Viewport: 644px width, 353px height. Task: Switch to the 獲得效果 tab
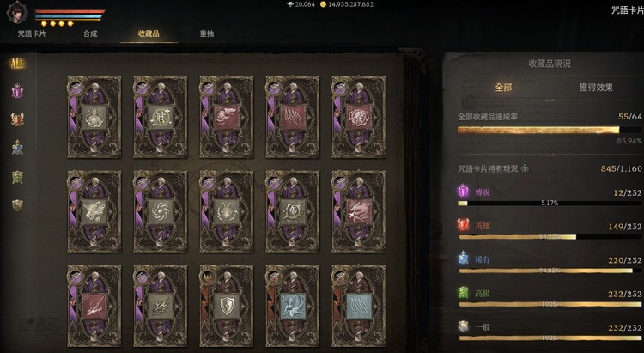(x=596, y=87)
